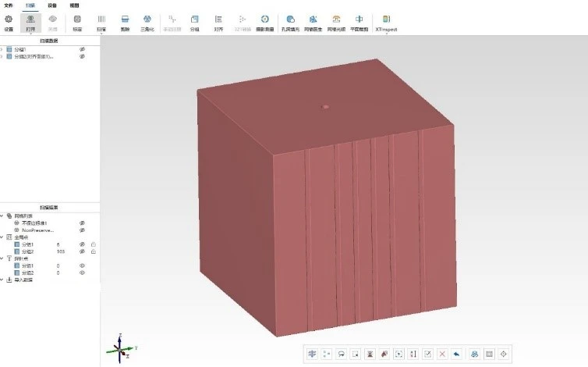Click the 分组 grouping tool in toolbar
Image resolution: width=588 pixels, height=367 pixels.
click(x=194, y=23)
